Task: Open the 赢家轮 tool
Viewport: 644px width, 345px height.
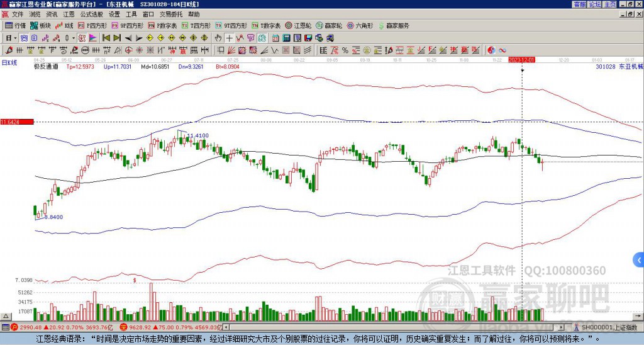Action: [x=329, y=25]
